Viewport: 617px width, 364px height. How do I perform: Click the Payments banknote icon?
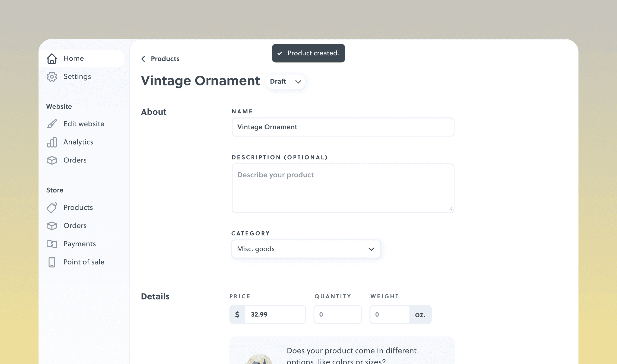[52, 244]
